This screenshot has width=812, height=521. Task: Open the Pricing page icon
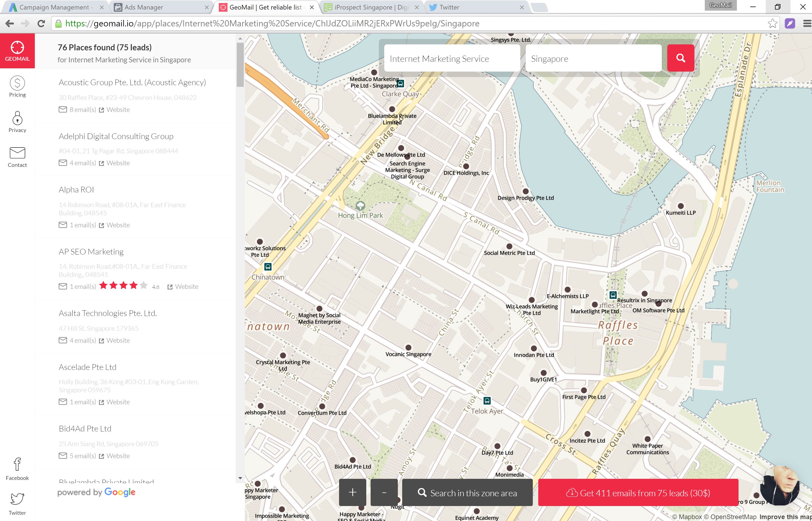pyautogui.click(x=17, y=83)
